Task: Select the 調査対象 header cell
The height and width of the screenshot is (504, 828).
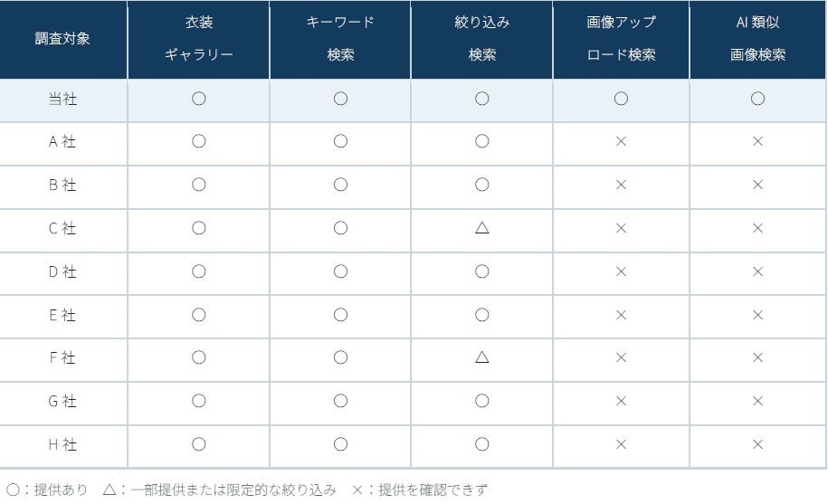Action: 63,39
